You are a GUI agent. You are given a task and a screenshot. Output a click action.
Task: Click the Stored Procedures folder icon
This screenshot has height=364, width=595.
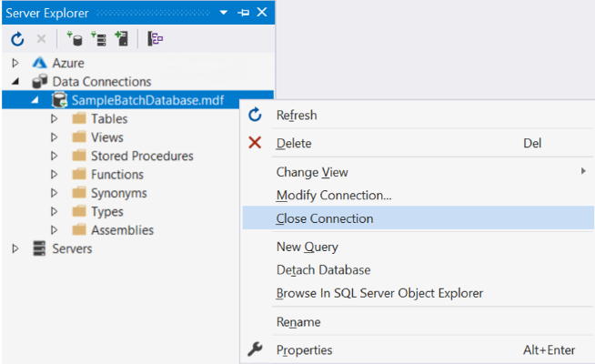point(79,156)
